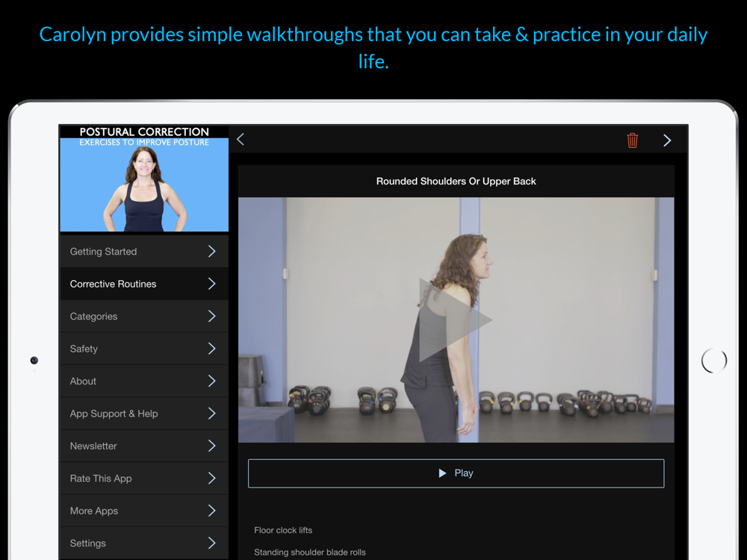Image resolution: width=747 pixels, height=560 pixels.
Task: Open the Newsletter item
Action: coord(144,446)
